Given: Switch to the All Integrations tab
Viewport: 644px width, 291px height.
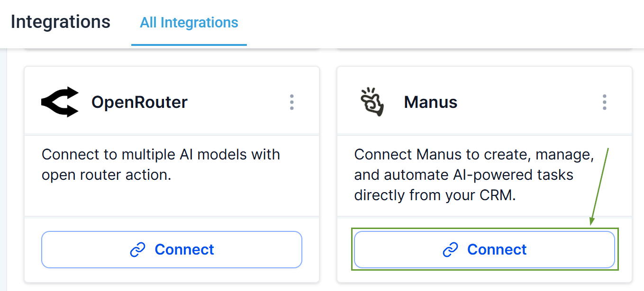Looking at the screenshot, I should (x=189, y=23).
